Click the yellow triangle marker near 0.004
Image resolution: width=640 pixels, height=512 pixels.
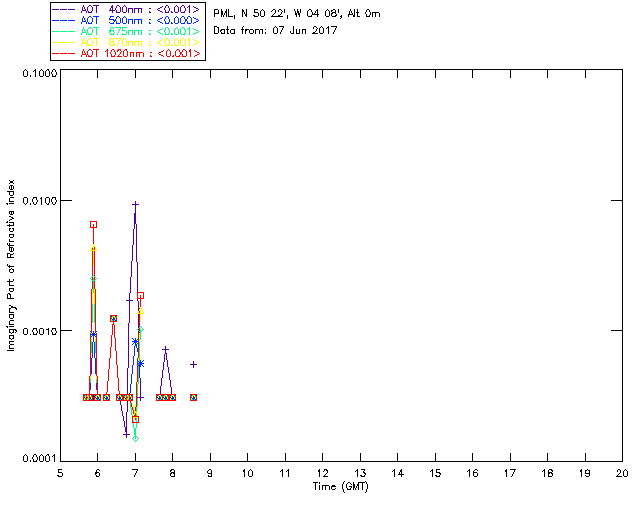click(x=93, y=248)
